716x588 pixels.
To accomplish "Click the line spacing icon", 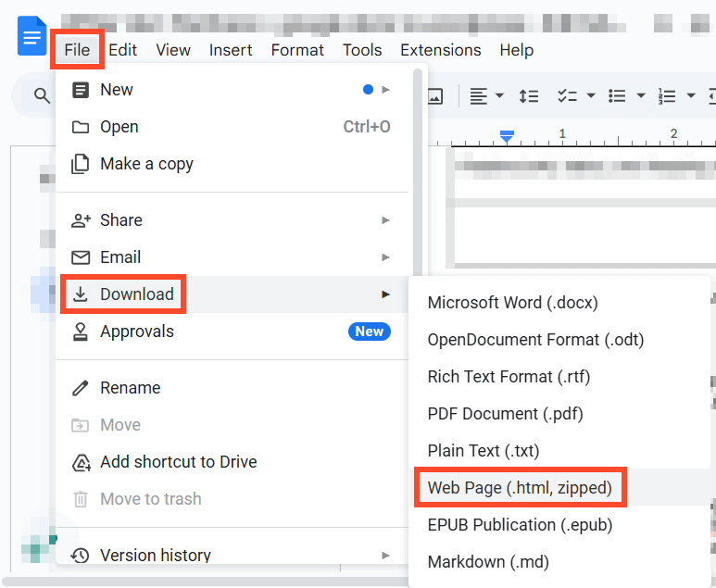I will [528, 96].
